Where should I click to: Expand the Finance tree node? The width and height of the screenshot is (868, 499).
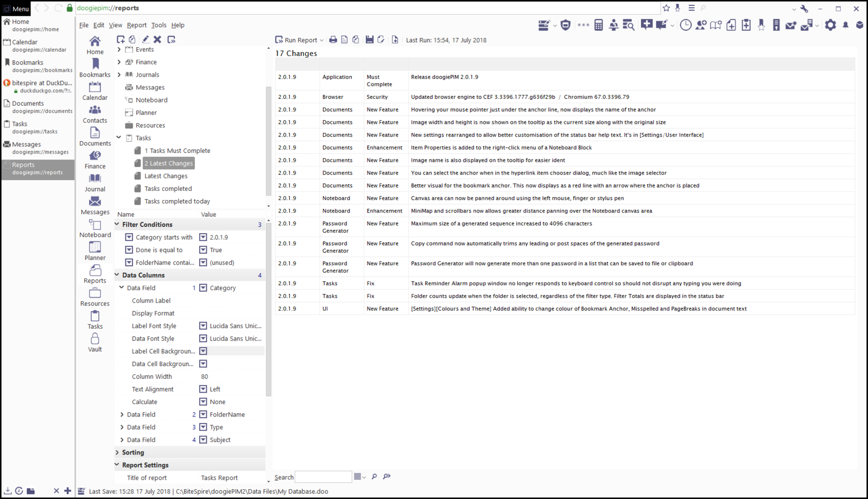coord(119,62)
